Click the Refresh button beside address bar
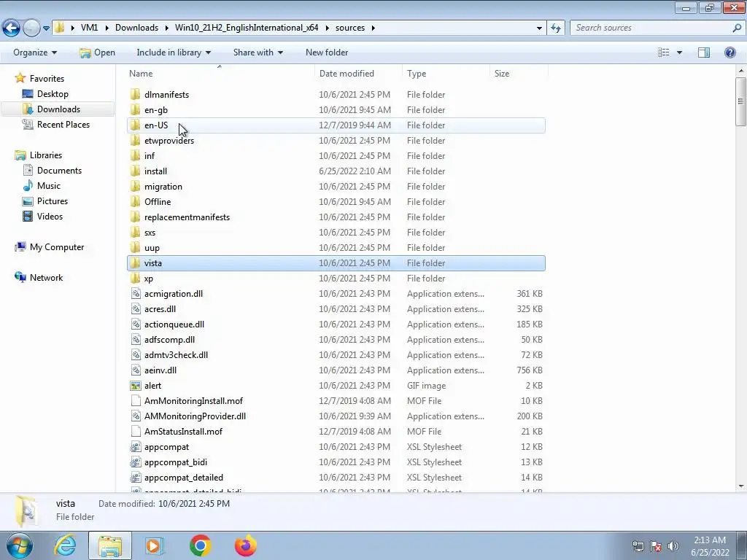 [555, 28]
